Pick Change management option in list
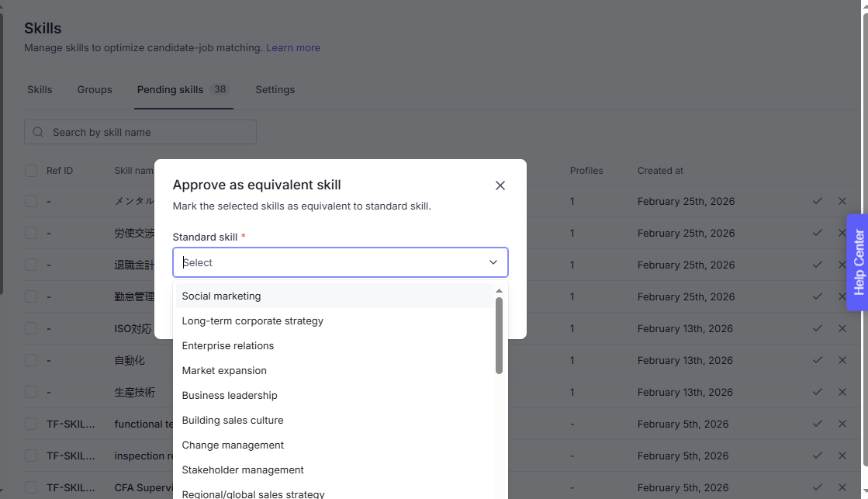The width and height of the screenshot is (868, 499). [233, 445]
